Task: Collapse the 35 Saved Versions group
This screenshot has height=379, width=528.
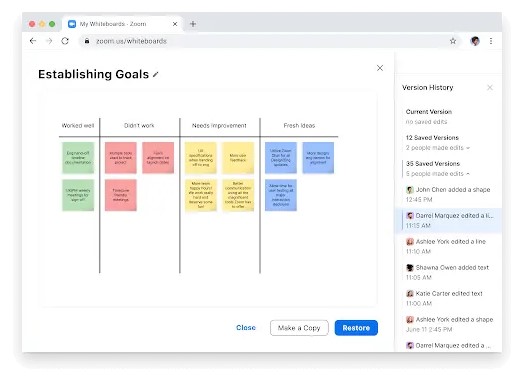Action: 438,169
